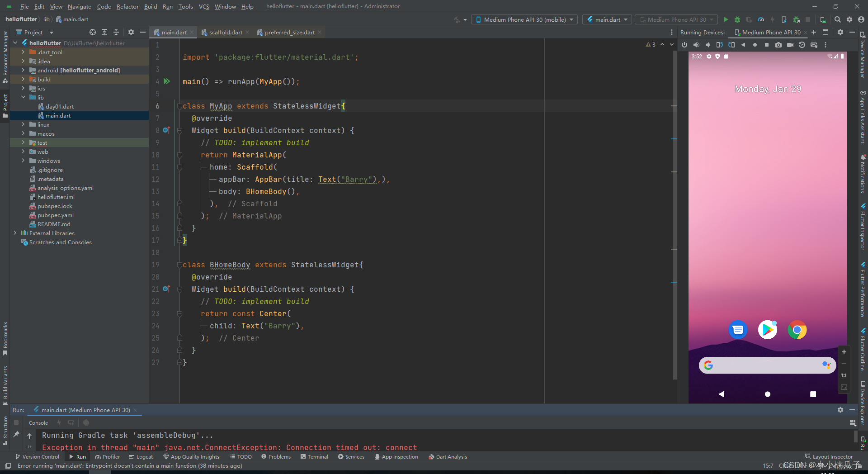Switch to the preferred_size.dart editor tab

[x=289, y=32]
